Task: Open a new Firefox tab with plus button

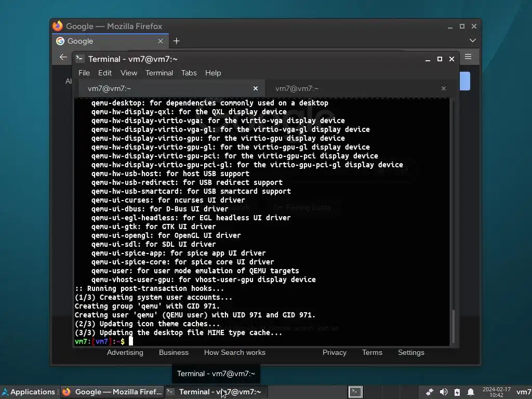Action: pyautogui.click(x=177, y=41)
